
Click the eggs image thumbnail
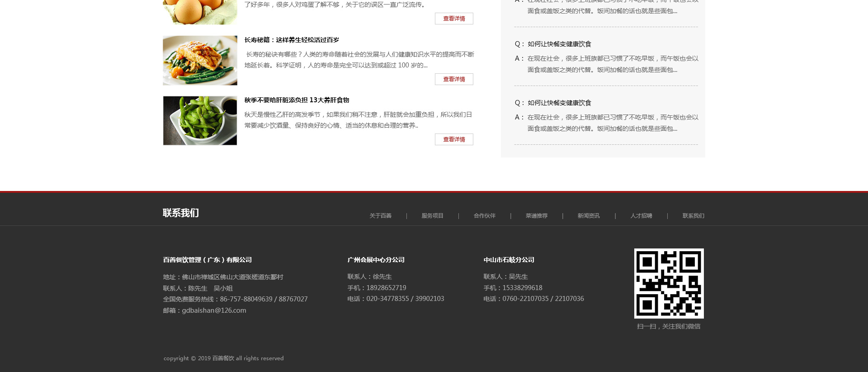tap(200, 12)
